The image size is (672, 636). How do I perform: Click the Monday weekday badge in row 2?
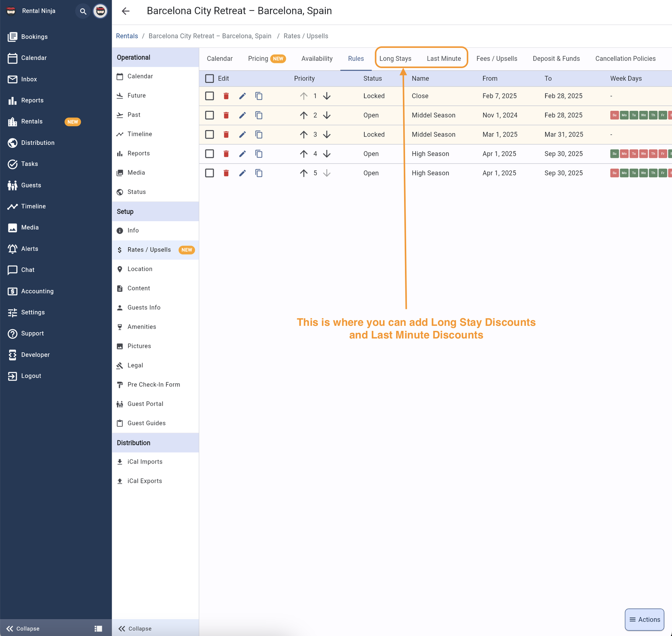point(624,115)
